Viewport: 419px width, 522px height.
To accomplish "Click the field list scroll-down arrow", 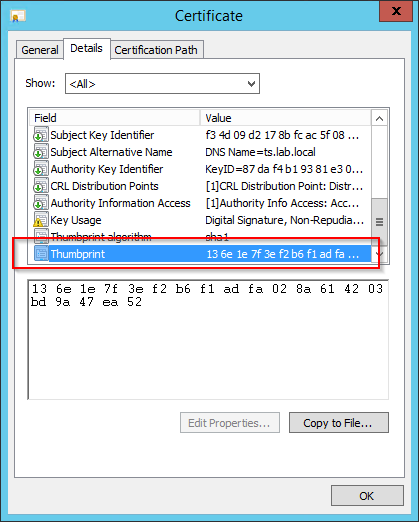I will [379, 254].
